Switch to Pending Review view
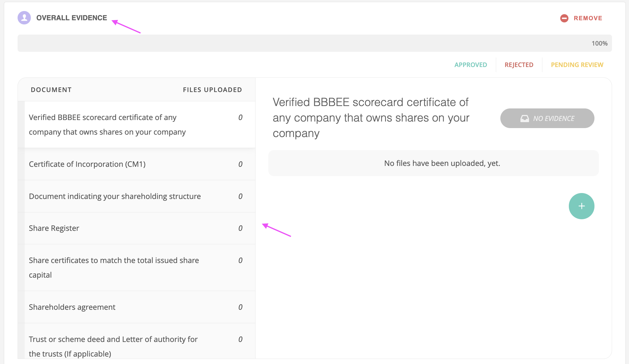The width and height of the screenshot is (629, 364). click(x=577, y=65)
